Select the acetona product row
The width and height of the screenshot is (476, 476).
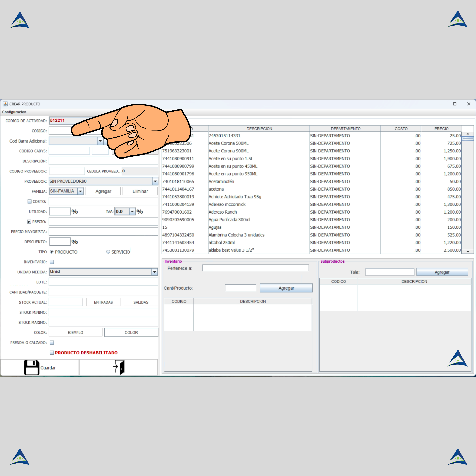311,189
